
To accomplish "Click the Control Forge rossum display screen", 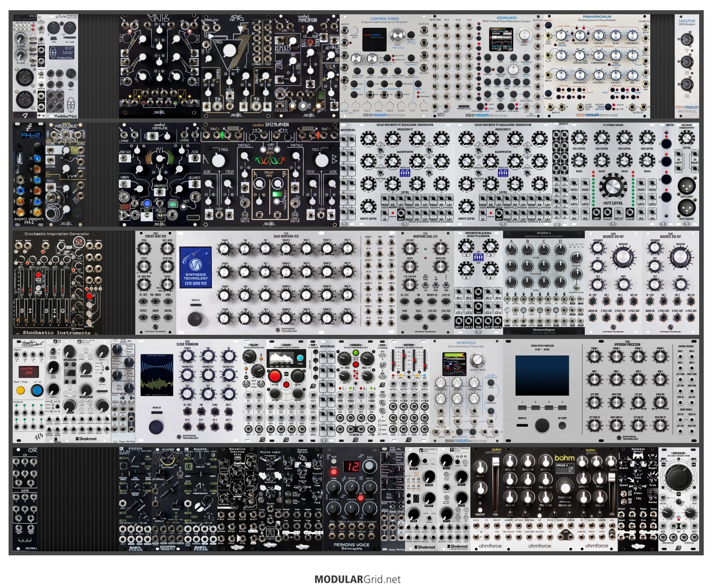I will pos(374,40).
